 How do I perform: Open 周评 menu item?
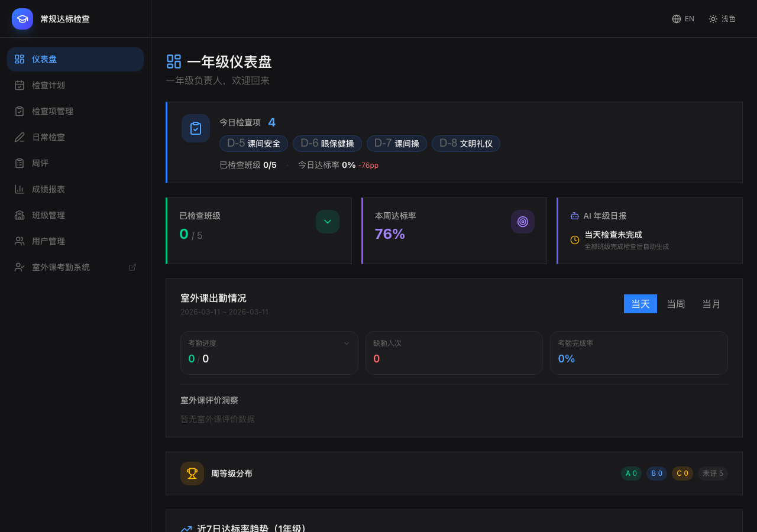pyautogui.click(x=76, y=163)
